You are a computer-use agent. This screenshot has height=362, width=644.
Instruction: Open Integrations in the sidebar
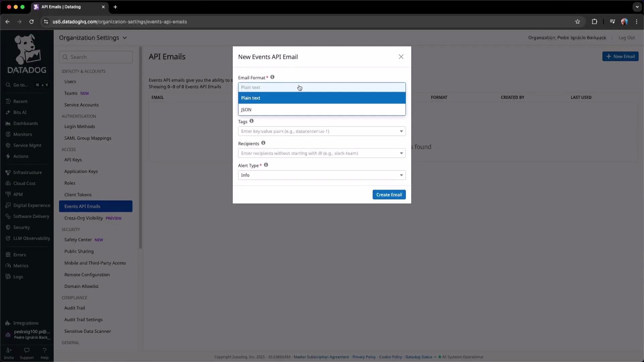pyautogui.click(x=26, y=323)
